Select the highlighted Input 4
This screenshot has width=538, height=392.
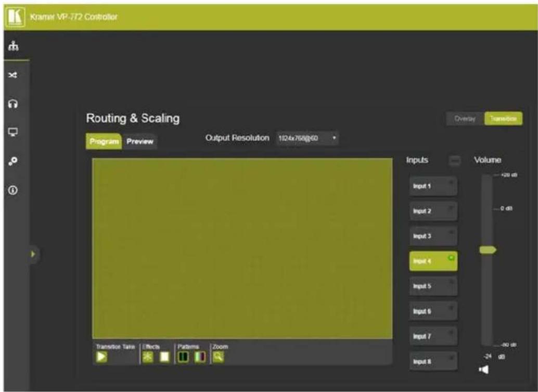[433, 262]
